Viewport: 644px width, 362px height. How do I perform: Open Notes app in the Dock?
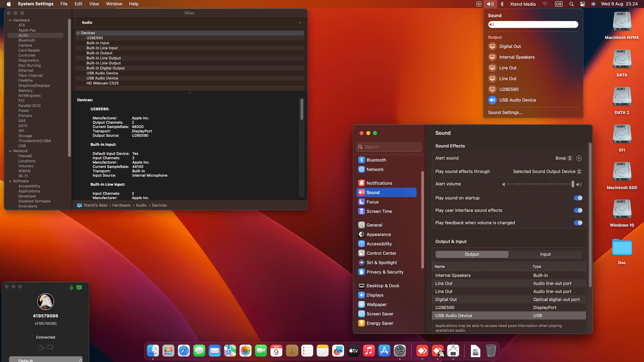coord(323,351)
